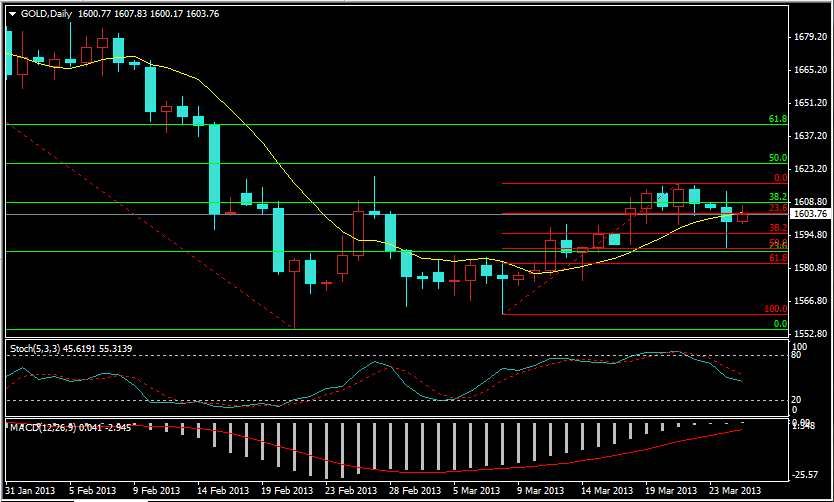Click the 23 Mar 2013 date label

735,490
